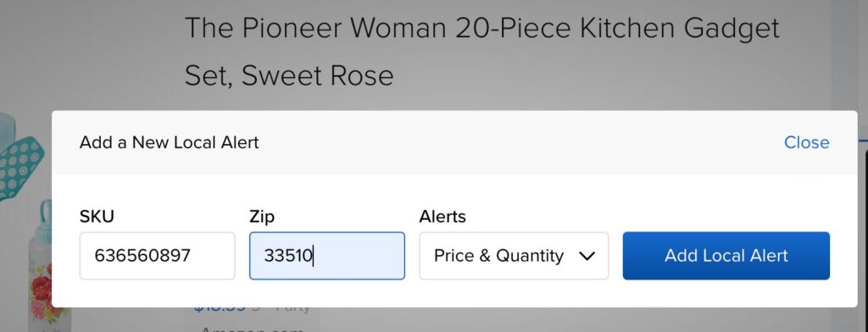Click the chevron arrow in Alerts dropdown
Viewport: 868px width, 332px height.
(587, 256)
